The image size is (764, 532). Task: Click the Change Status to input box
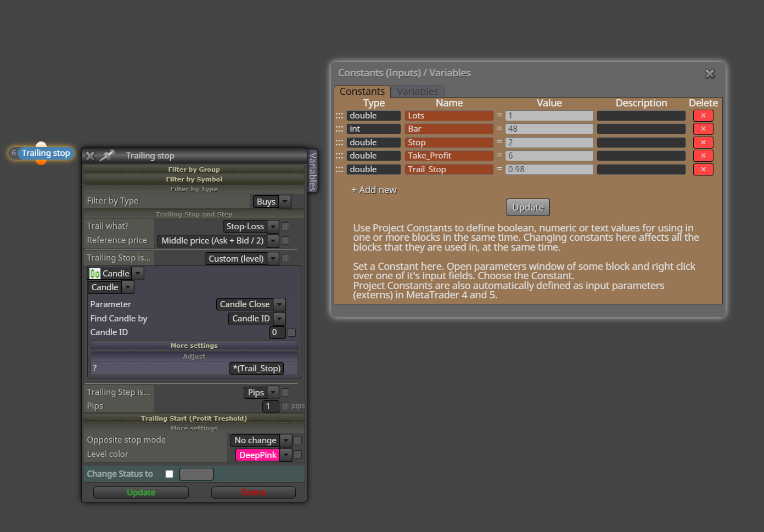(x=196, y=474)
